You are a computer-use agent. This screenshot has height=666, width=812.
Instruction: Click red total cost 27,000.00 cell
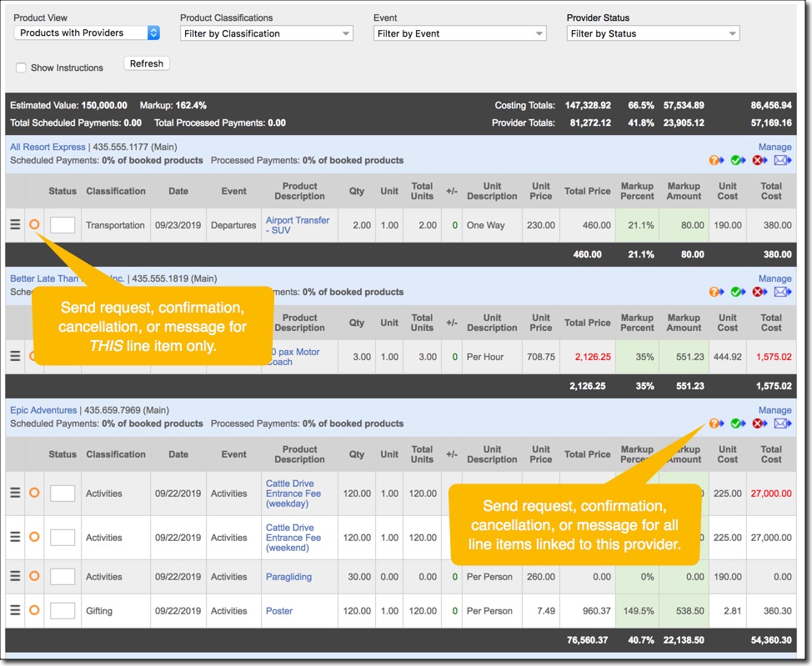[x=771, y=493]
